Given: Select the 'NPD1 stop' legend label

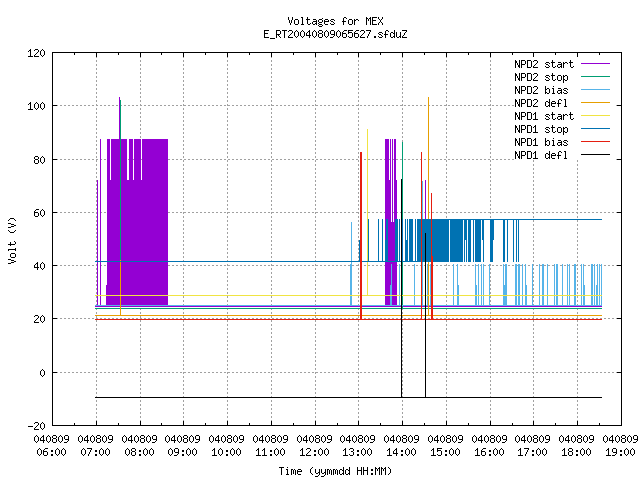Looking at the screenshot, I should point(541,129).
